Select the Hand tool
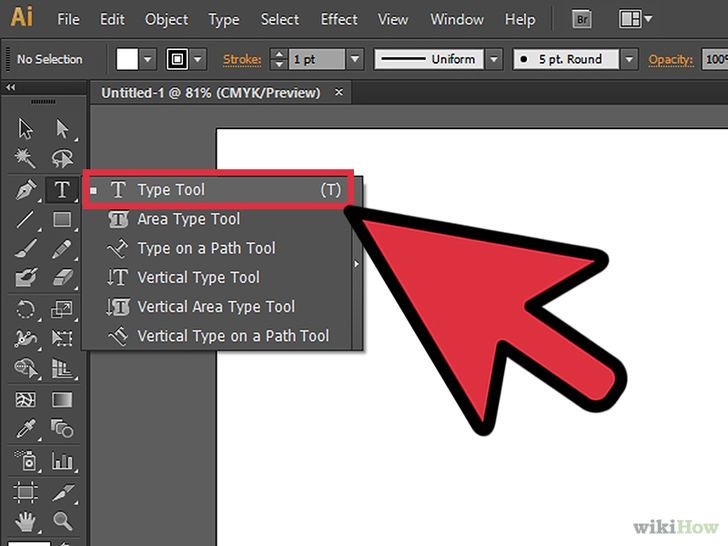The width and height of the screenshot is (728, 546). click(25, 521)
